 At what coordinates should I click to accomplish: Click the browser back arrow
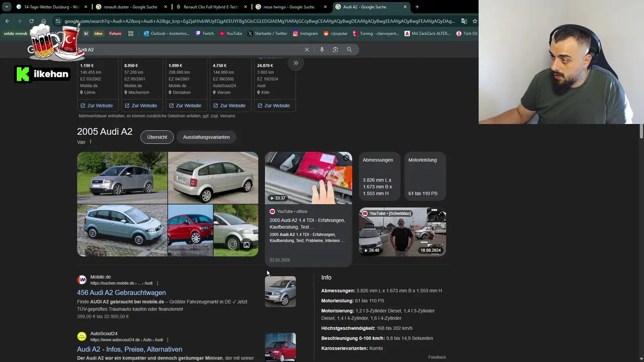point(7,21)
